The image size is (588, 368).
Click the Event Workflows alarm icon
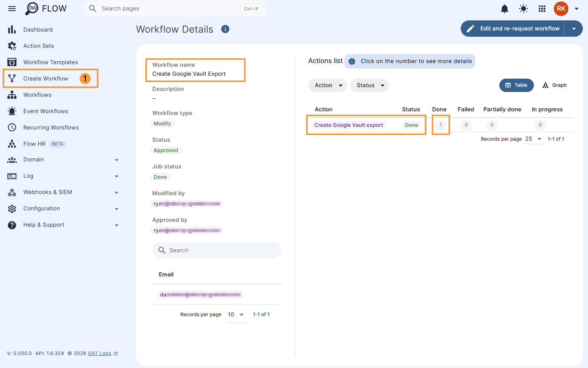[x=12, y=111]
